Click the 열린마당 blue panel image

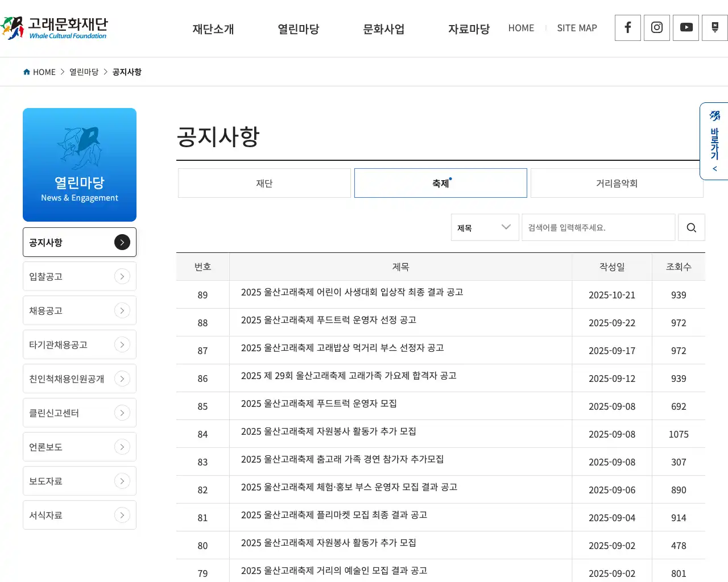80,164
